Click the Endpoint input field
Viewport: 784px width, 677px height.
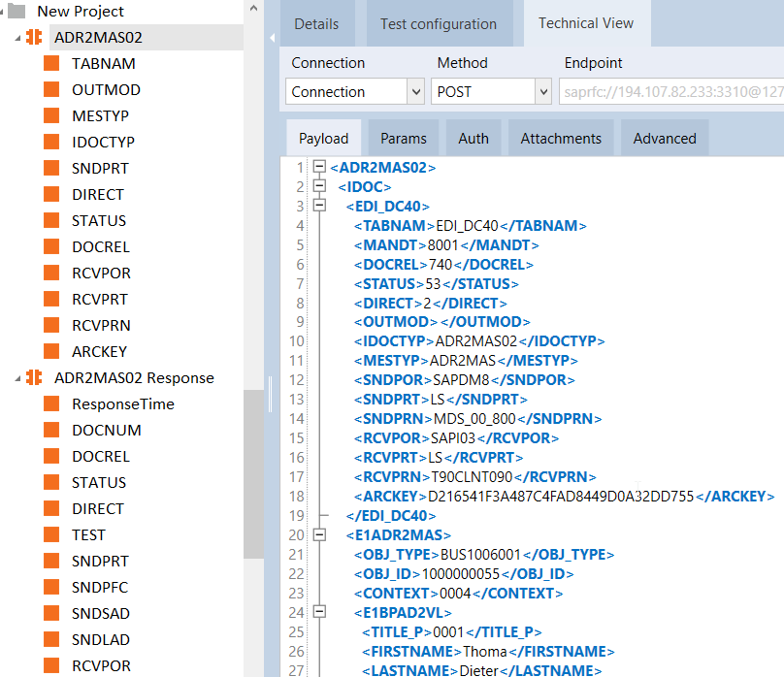[x=670, y=92]
